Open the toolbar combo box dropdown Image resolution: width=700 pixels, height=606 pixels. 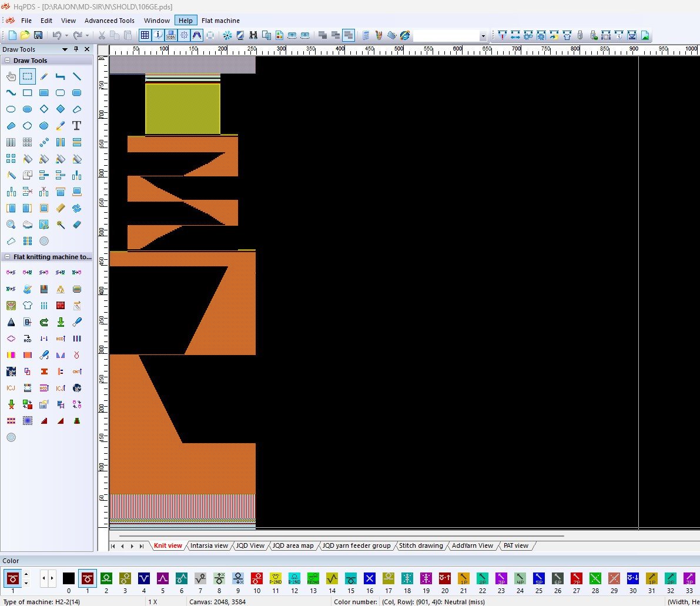[x=483, y=36]
